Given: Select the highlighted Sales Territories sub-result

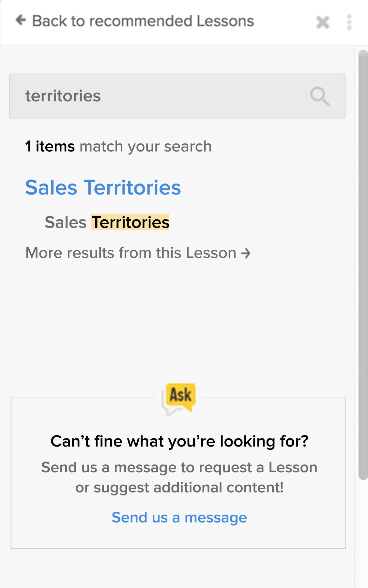Looking at the screenshot, I should point(107,222).
